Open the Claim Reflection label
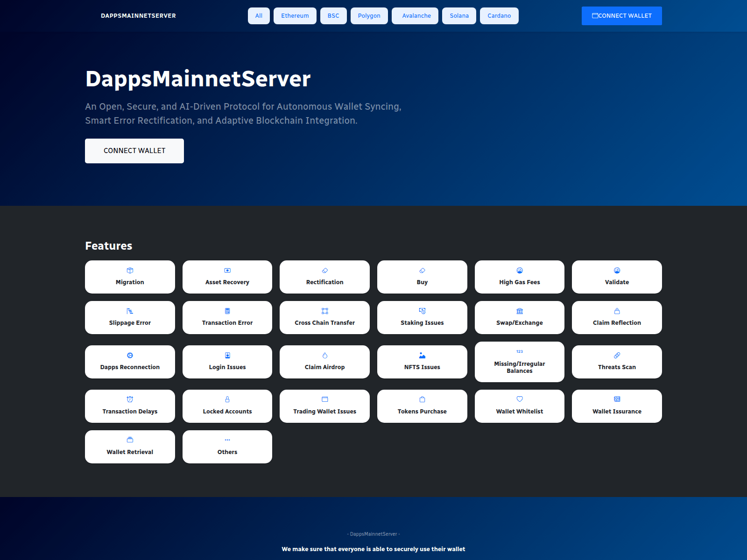The image size is (747, 560). (x=617, y=323)
